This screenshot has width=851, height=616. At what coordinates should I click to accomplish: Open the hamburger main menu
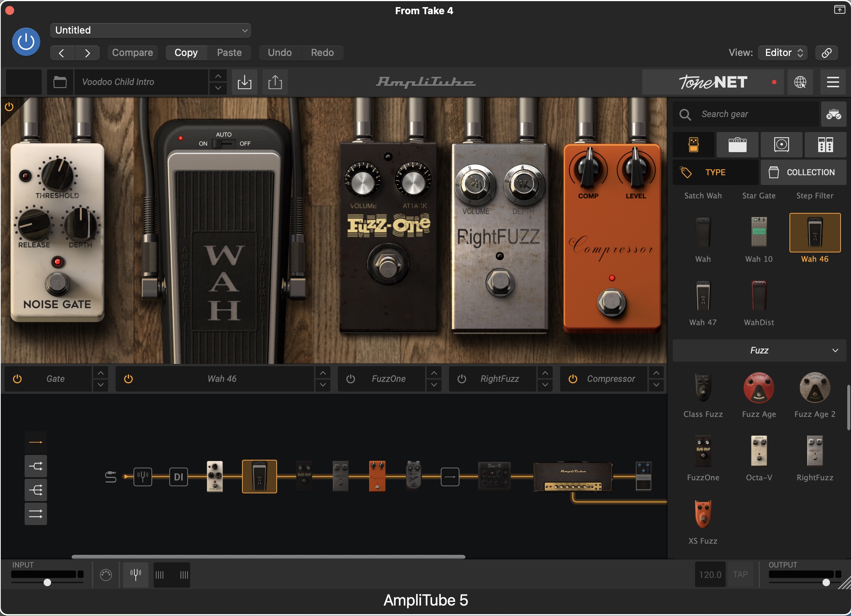pyautogui.click(x=833, y=82)
